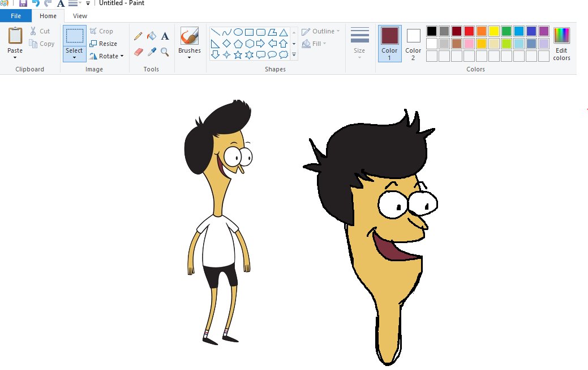Choose the Four-point star shape

(x=226, y=55)
